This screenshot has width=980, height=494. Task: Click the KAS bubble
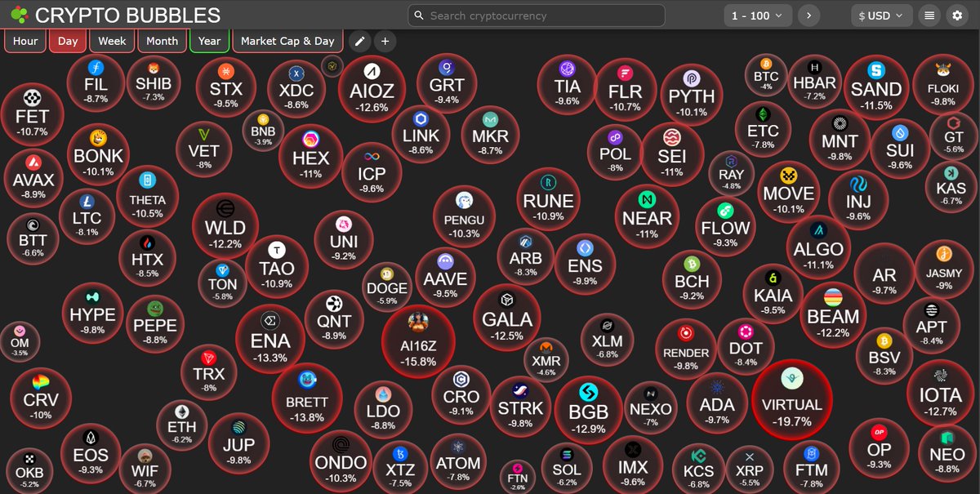[951, 187]
